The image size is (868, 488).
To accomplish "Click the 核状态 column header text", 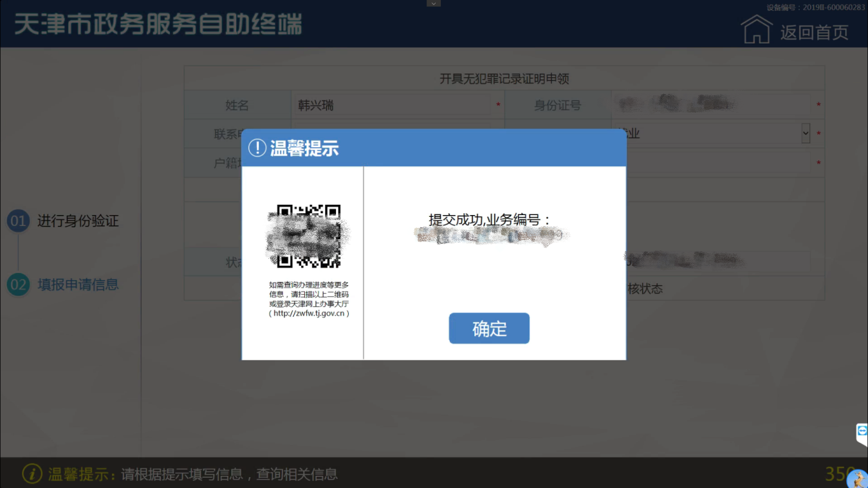I will [x=645, y=289].
